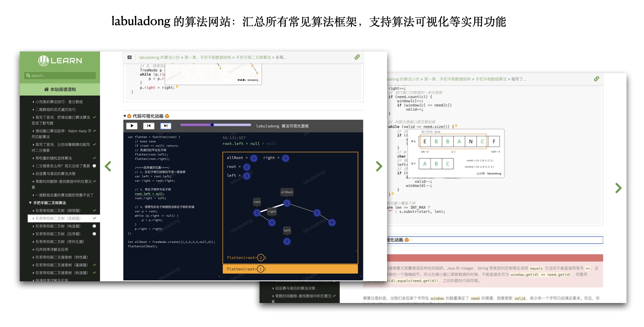This screenshot has width=644, height=327.
Task: Collapse the 手把手刷二叉树算法 chapter
Action: 30,203
